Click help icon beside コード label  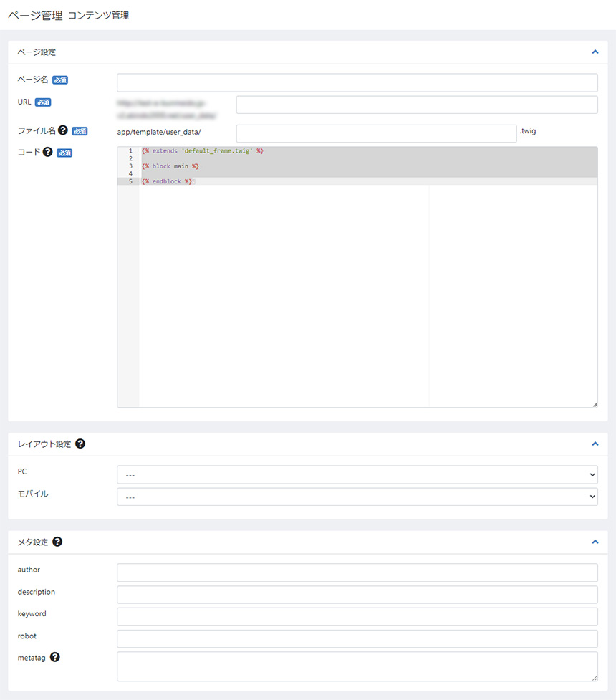[x=48, y=152]
